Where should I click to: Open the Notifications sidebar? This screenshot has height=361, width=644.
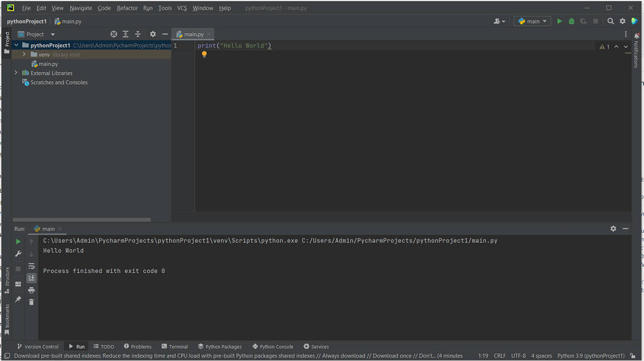(636, 51)
